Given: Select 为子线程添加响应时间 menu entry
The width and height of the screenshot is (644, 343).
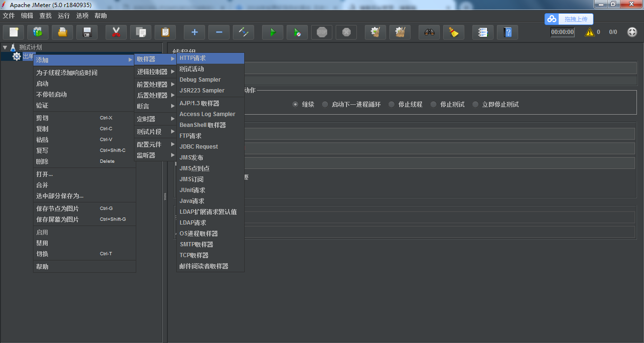Looking at the screenshot, I should (x=84, y=73).
